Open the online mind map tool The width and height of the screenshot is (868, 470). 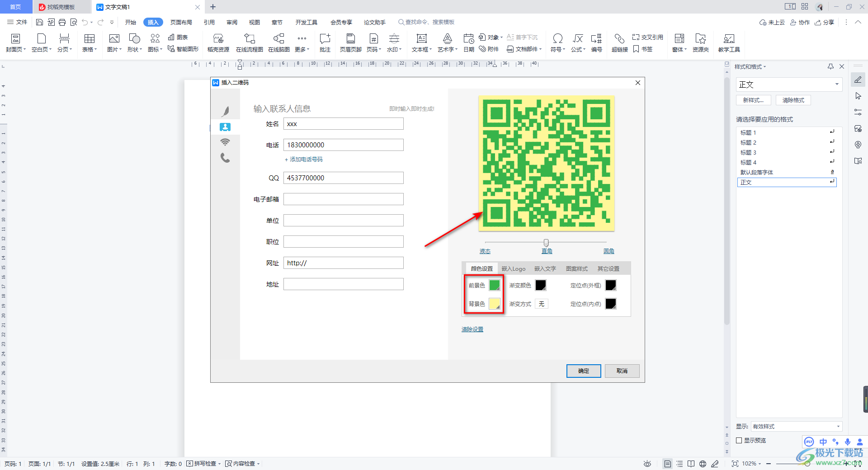click(279, 43)
